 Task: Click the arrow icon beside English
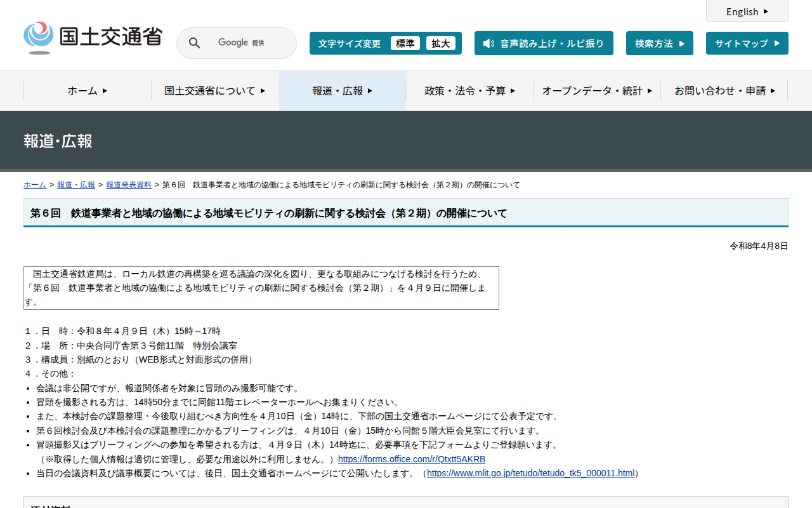coord(766,11)
